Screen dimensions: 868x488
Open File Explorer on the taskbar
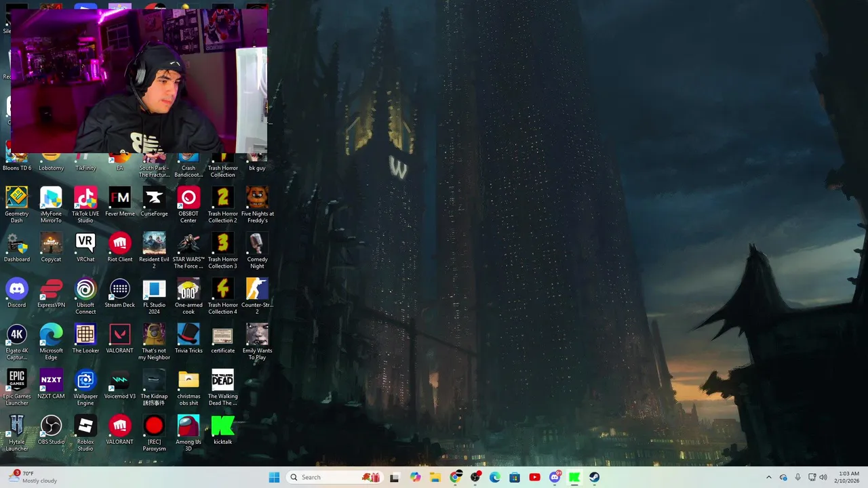click(435, 477)
